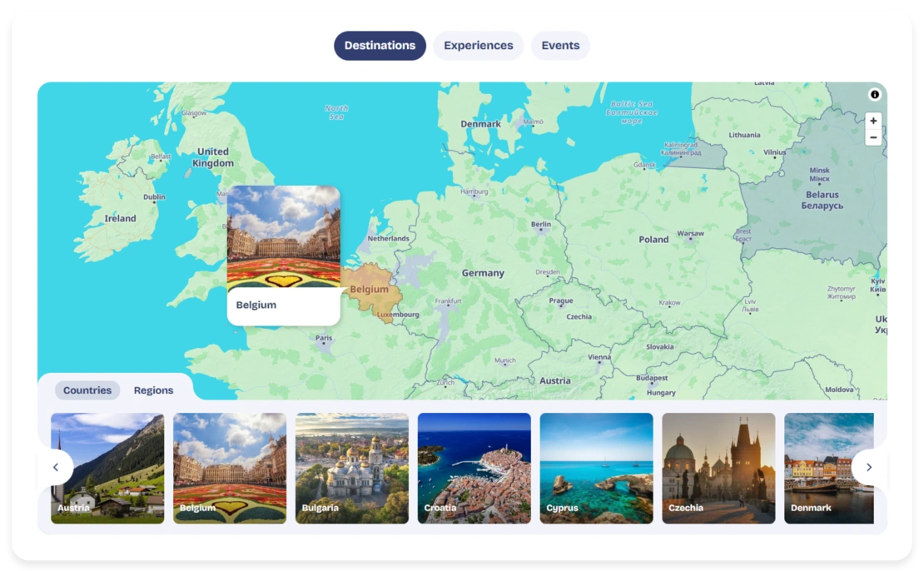
Task: Switch to the Events tab
Action: 560,46
